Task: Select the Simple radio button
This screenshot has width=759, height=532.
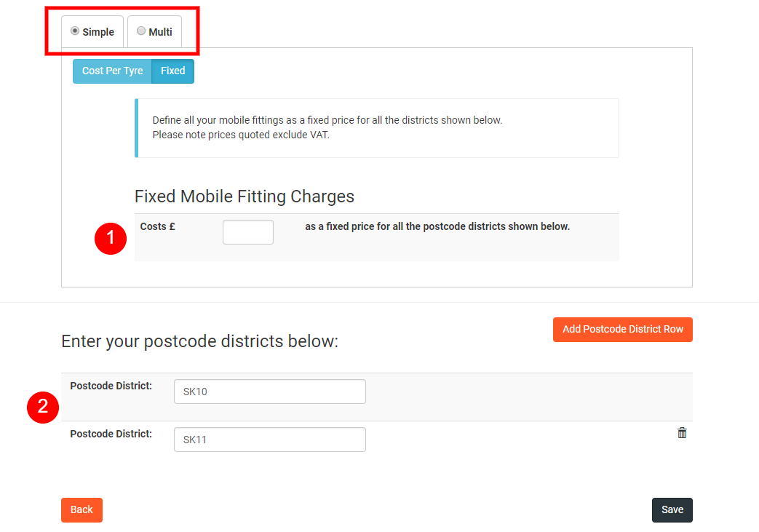Action: pos(75,31)
